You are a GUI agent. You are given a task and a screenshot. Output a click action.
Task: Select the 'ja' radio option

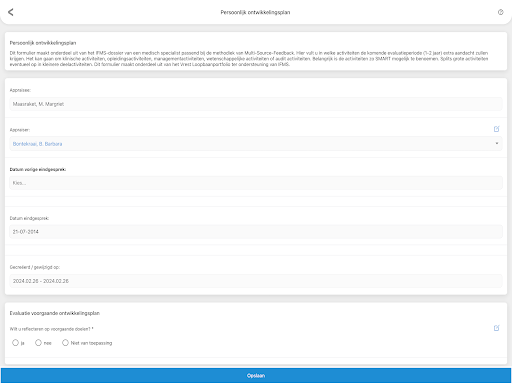15,343
